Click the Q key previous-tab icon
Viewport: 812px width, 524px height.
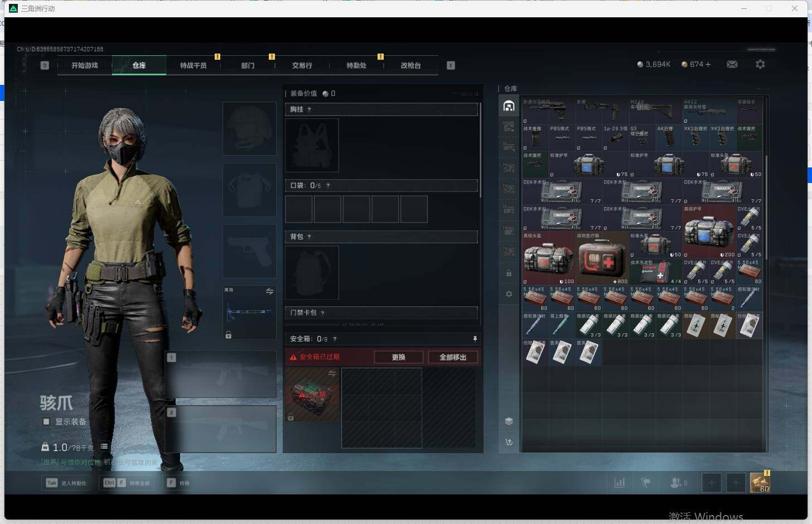tap(45, 65)
